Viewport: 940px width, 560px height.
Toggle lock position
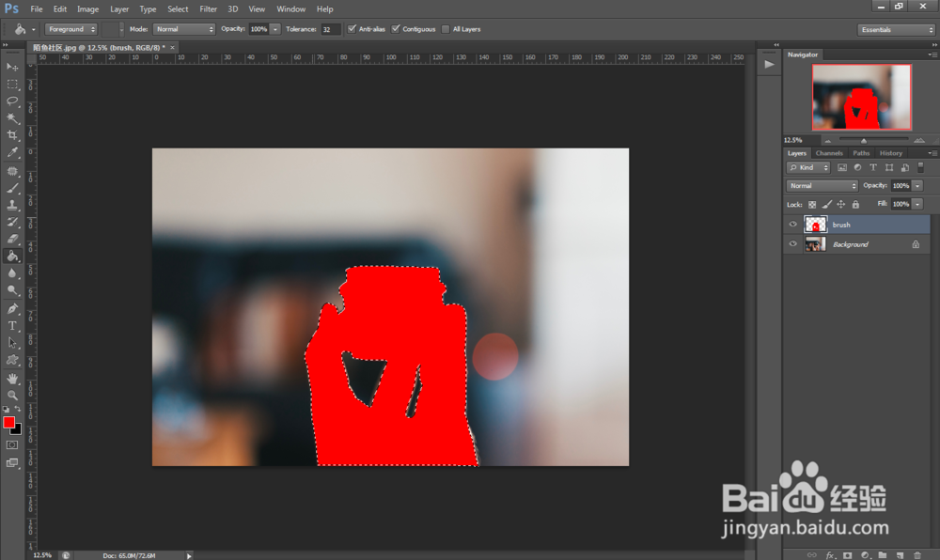coord(841,204)
